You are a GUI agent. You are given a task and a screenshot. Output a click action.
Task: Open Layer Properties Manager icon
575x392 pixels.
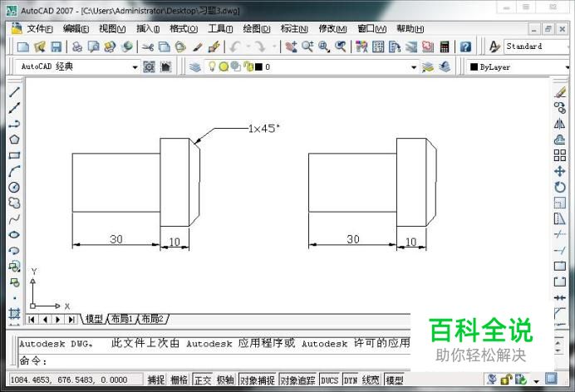coord(195,67)
